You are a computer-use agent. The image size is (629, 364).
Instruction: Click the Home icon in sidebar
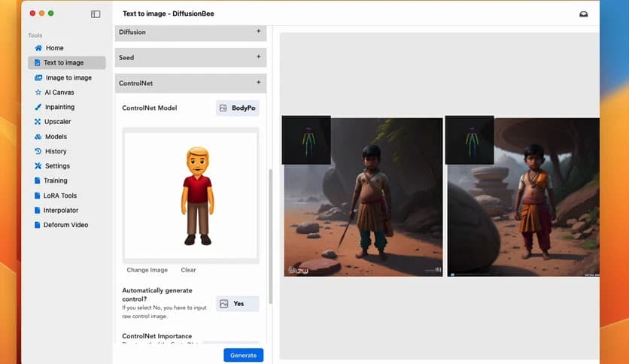(38, 48)
